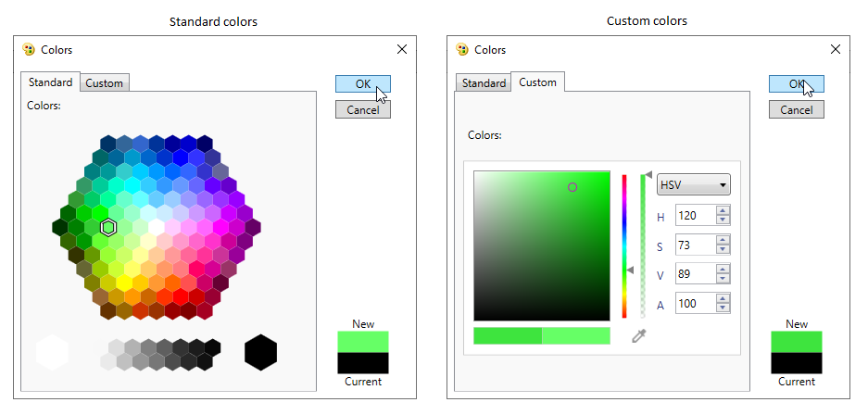Click Cancel in the Custom colors dialog

797,109
